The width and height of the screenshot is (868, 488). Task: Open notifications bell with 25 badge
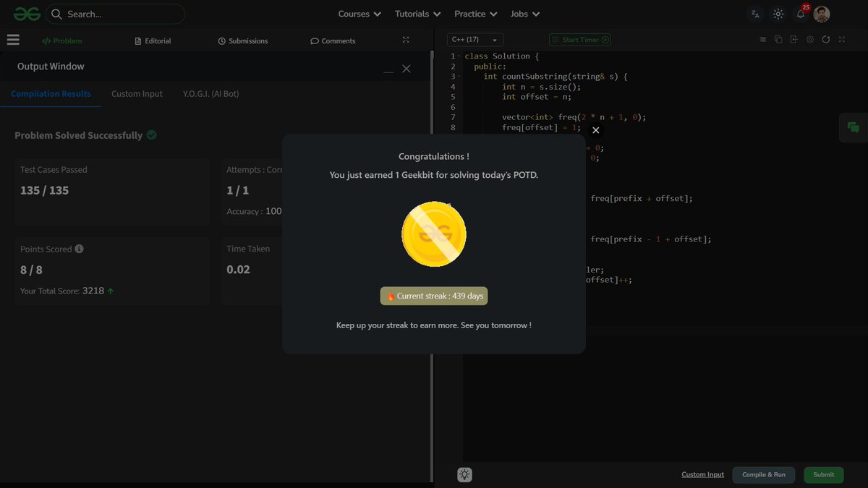click(x=801, y=12)
